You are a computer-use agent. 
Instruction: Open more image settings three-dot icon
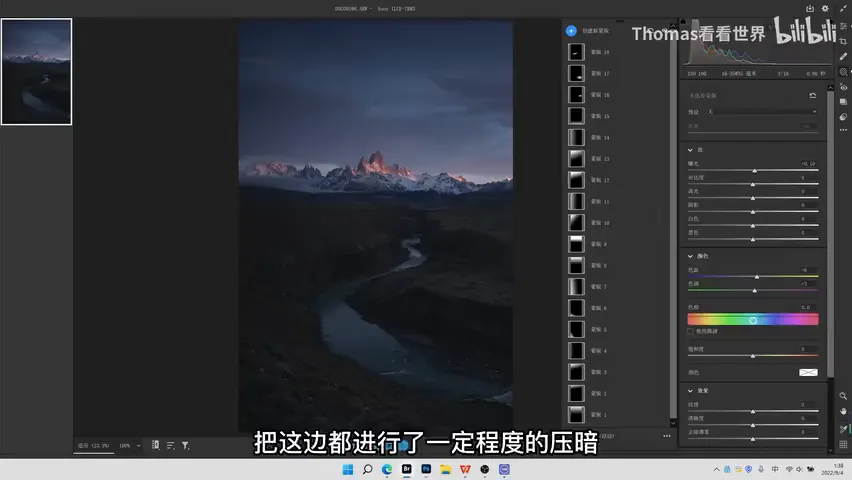(x=843, y=130)
